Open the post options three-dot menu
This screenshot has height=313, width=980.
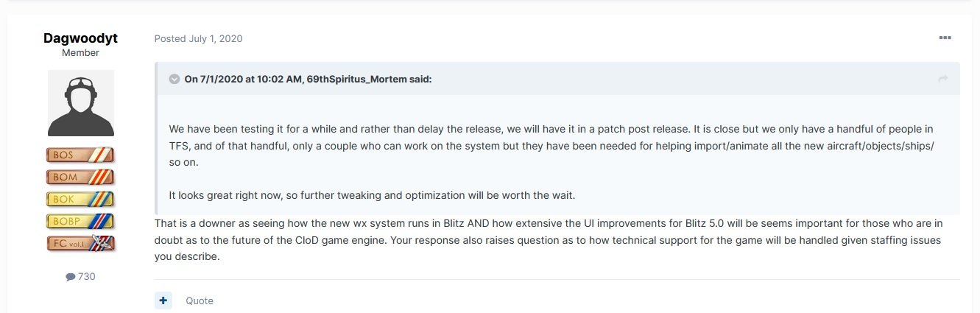point(945,38)
